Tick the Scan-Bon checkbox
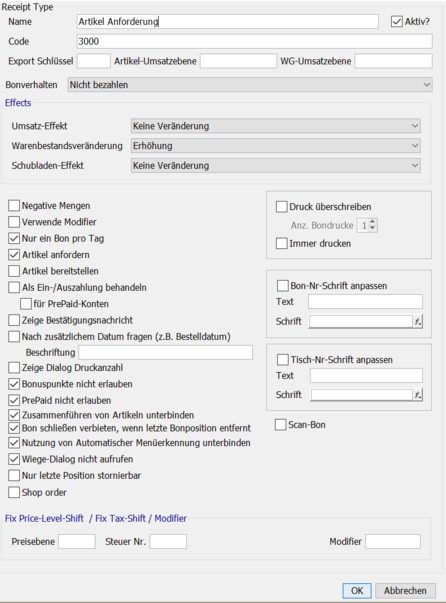The image size is (446, 603). 281,425
